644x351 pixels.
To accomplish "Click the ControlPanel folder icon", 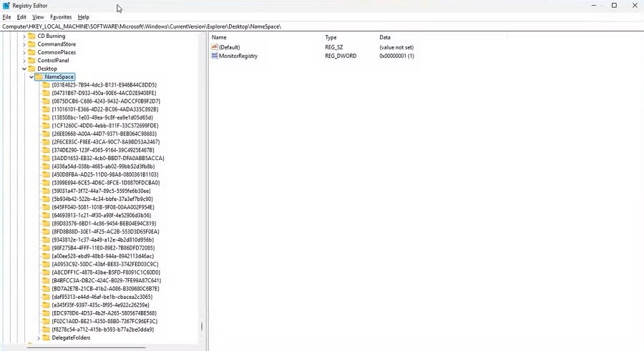I will coord(31,60).
